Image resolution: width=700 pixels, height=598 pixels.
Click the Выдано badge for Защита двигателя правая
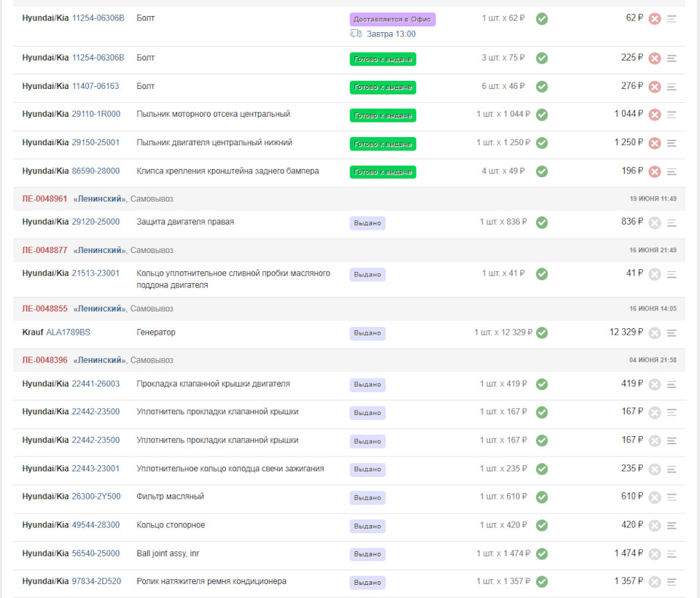(367, 223)
